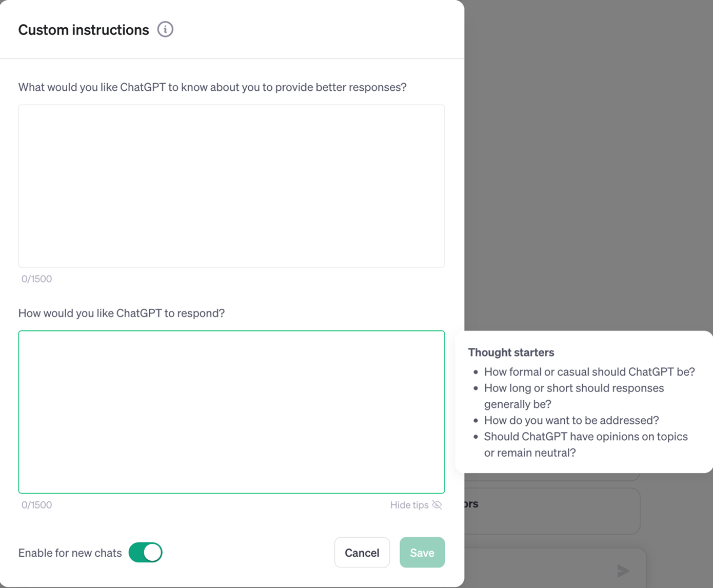
Task: Select the formal or casual thought starter bullet
Action: point(589,371)
